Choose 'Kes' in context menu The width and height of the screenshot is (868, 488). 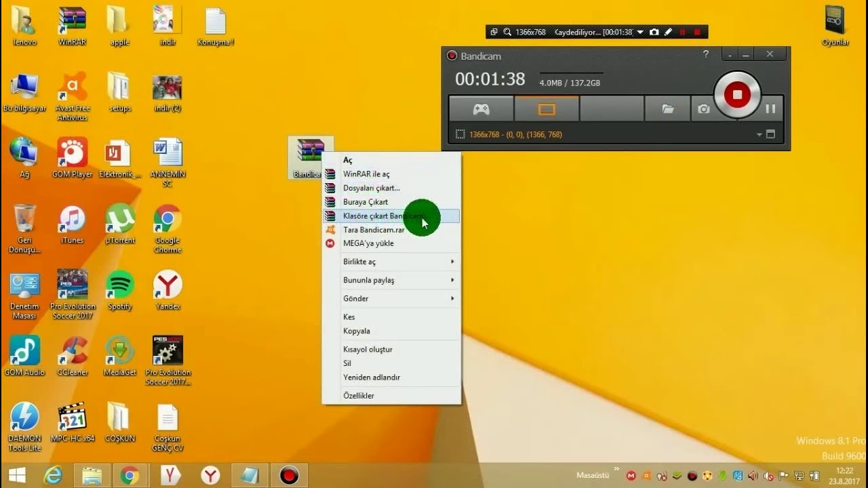[392, 317]
